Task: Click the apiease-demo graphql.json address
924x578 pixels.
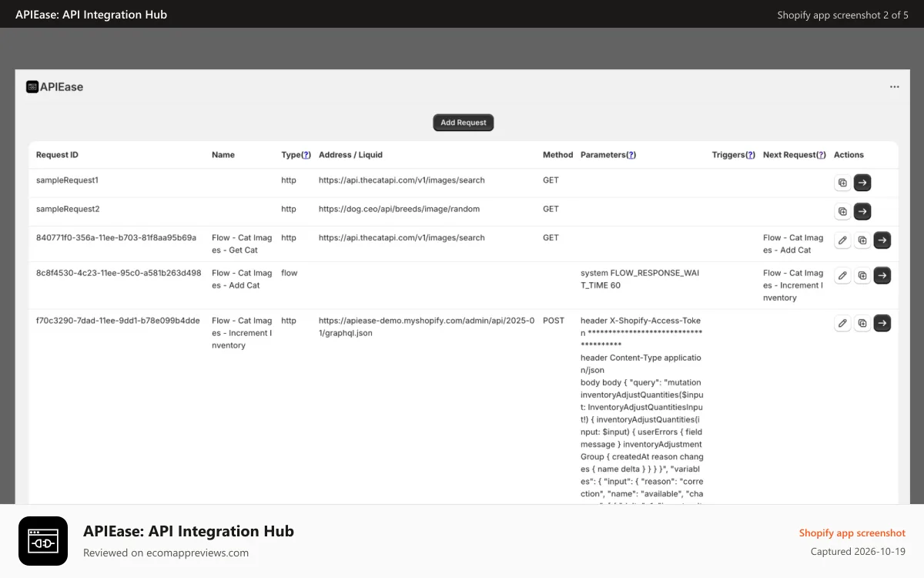Action: tap(427, 327)
